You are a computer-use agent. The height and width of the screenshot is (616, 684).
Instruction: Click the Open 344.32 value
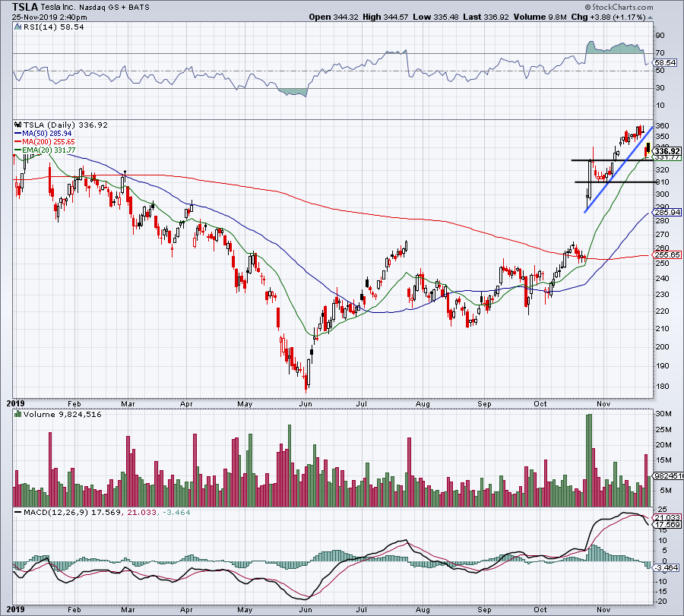click(x=334, y=17)
